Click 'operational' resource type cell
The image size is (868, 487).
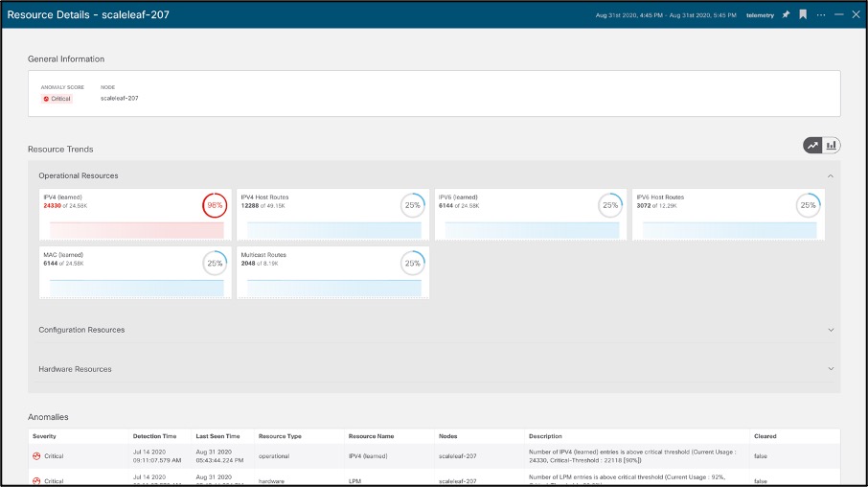274,456
